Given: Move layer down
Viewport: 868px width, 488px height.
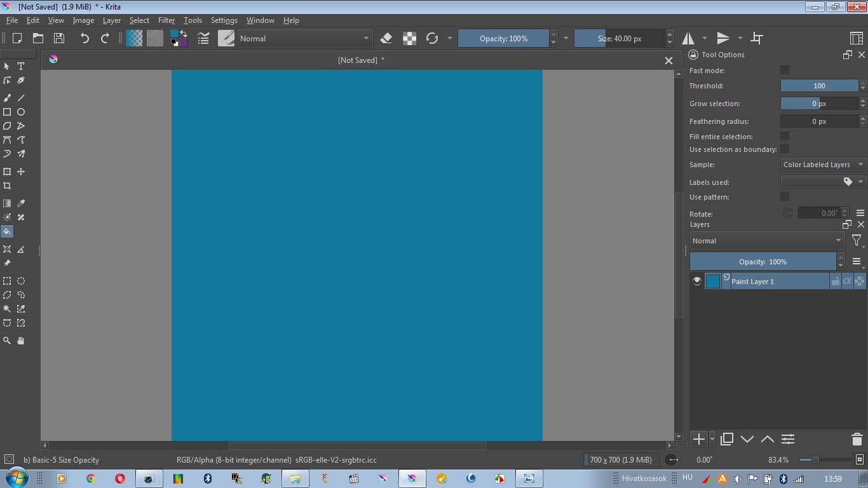Looking at the screenshot, I should pyautogui.click(x=747, y=439).
